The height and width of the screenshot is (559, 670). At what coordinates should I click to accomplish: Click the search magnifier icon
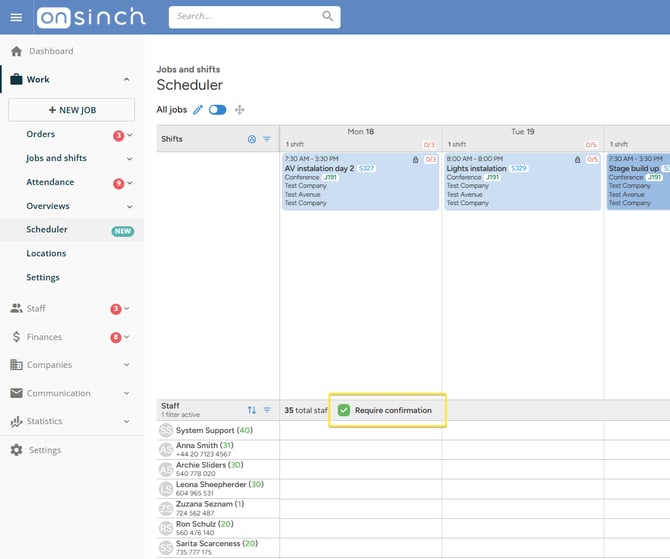[x=327, y=16]
